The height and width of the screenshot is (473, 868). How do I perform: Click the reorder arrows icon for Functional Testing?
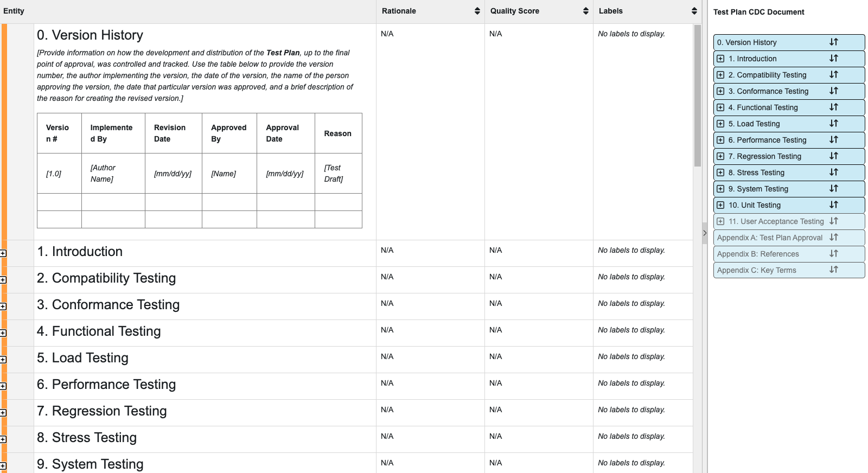pyautogui.click(x=833, y=107)
